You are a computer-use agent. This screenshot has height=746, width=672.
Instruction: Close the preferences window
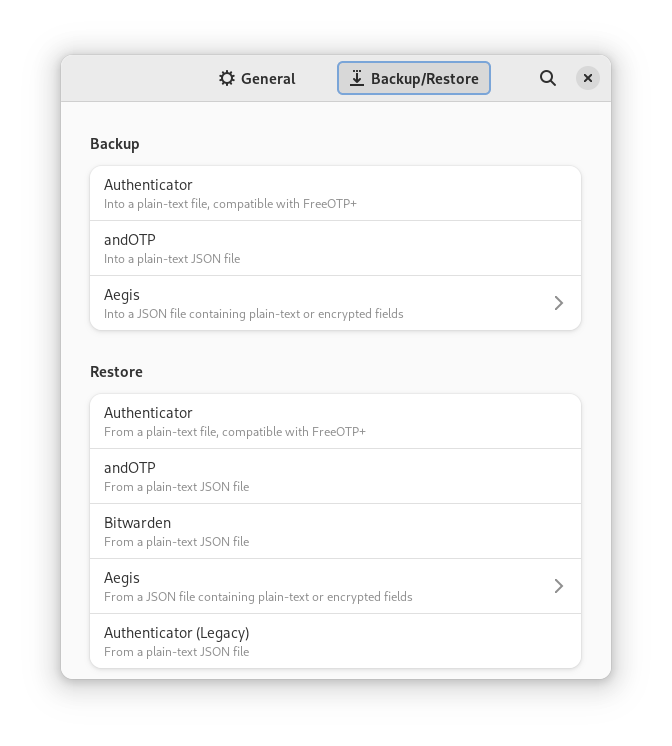(x=588, y=78)
